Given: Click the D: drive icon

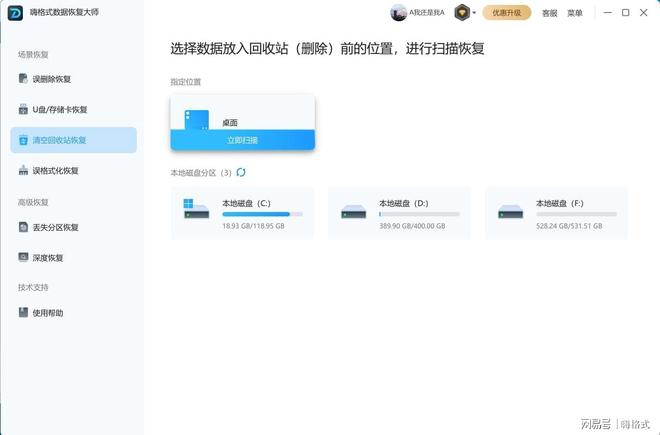Looking at the screenshot, I should [x=354, y=211].
